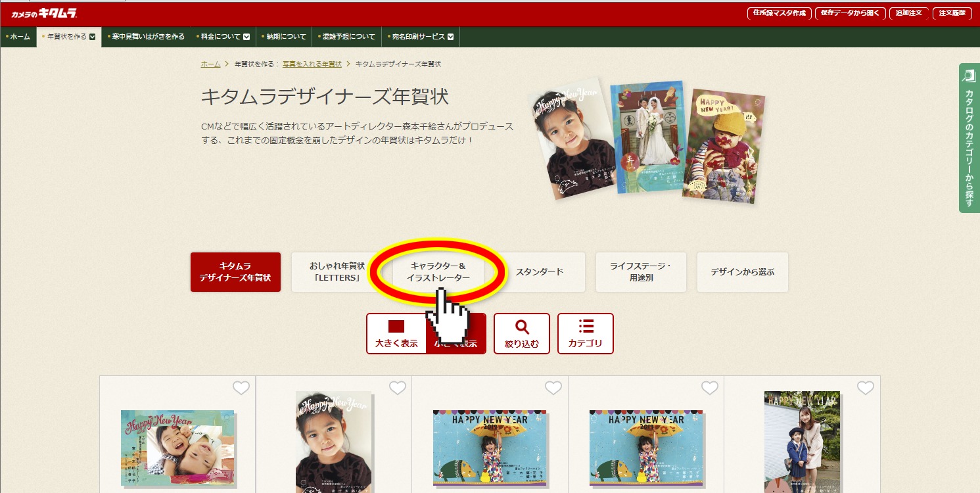Go to ホーム in navigation bar

18,37
